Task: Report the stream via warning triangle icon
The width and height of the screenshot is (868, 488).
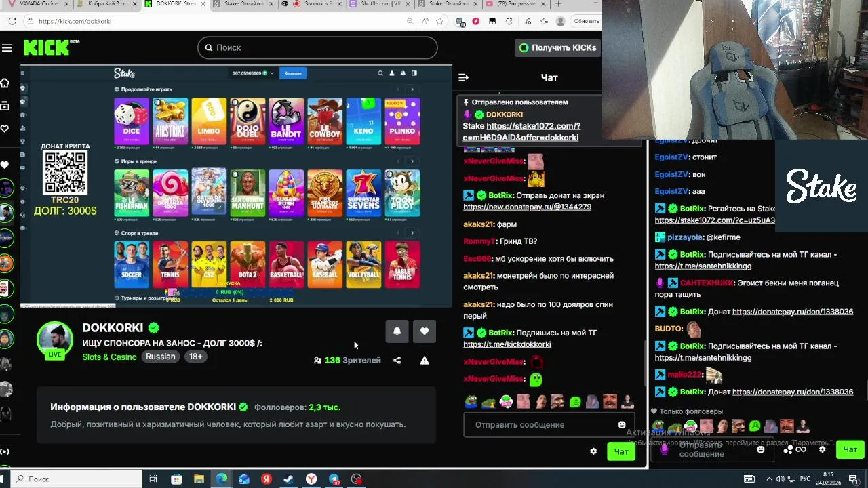Action: (425, 361)
